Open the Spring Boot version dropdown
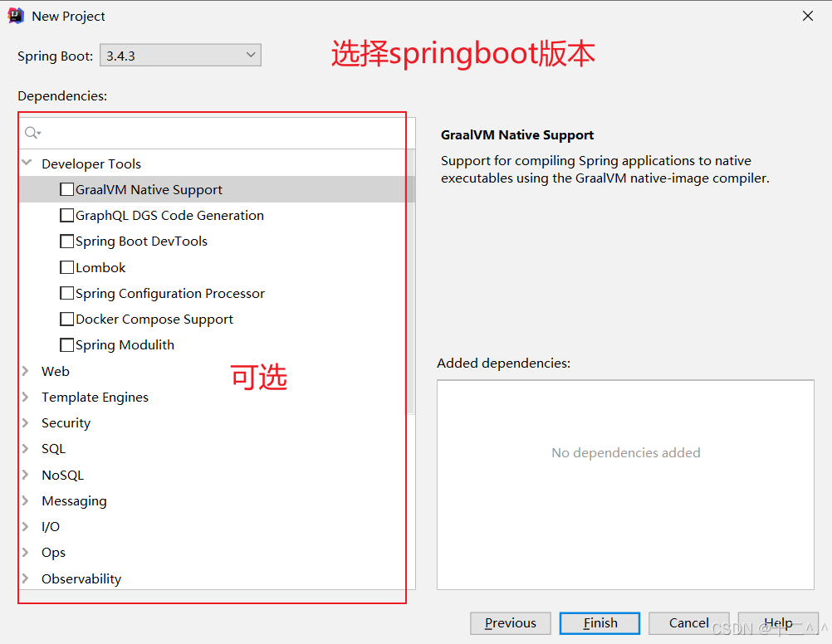Screen dimensions: 832x644 click(249, 55)
